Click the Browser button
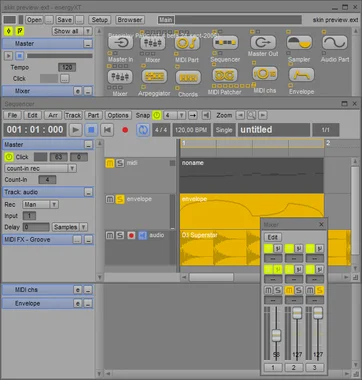The width and height of the screenshot is (362, 380). point(130,20)
